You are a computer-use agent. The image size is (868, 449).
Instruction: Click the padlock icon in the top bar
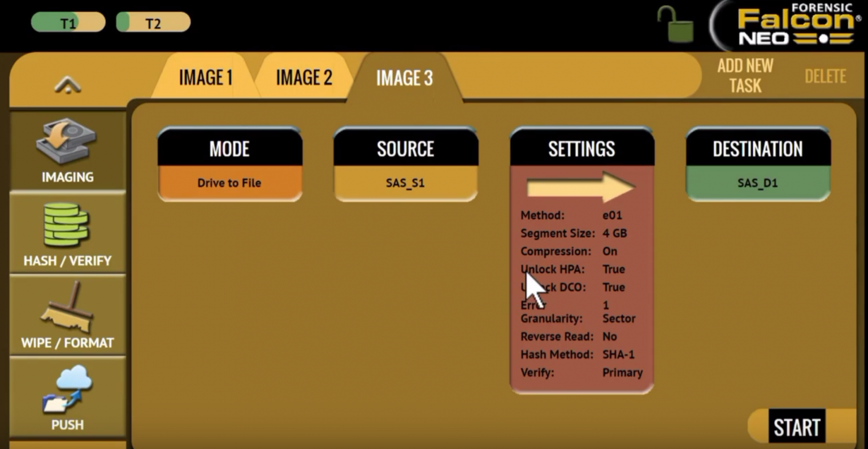click(676, 25)
